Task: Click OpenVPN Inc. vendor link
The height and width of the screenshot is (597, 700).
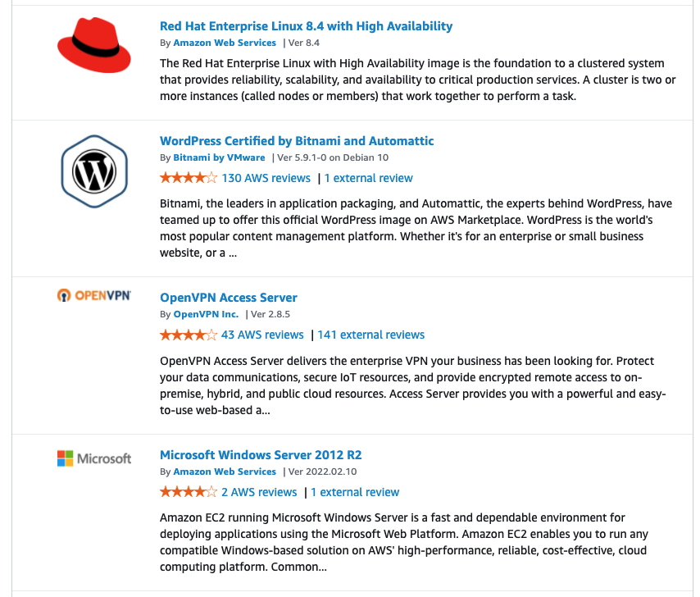Action: 206,314
